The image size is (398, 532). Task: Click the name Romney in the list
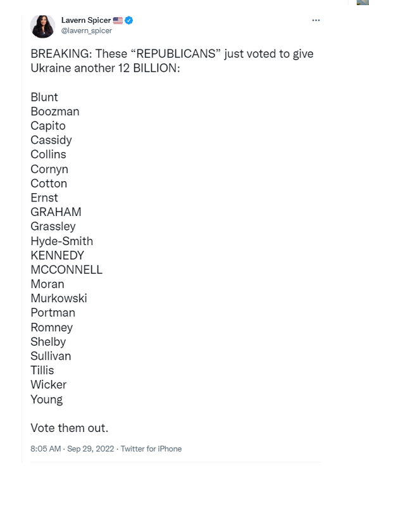[51, 327]
